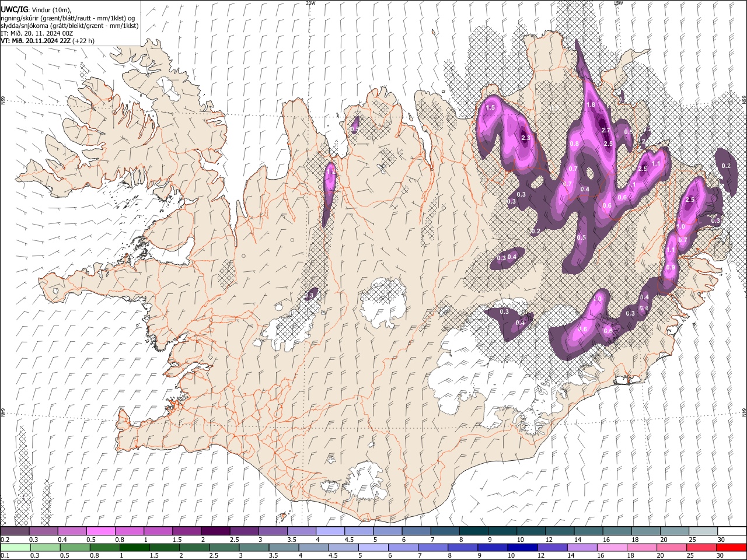This screenshot has height=560, width=747.
Task: Click the 2.7 snowfall value on the map
Action: point(606,131)
